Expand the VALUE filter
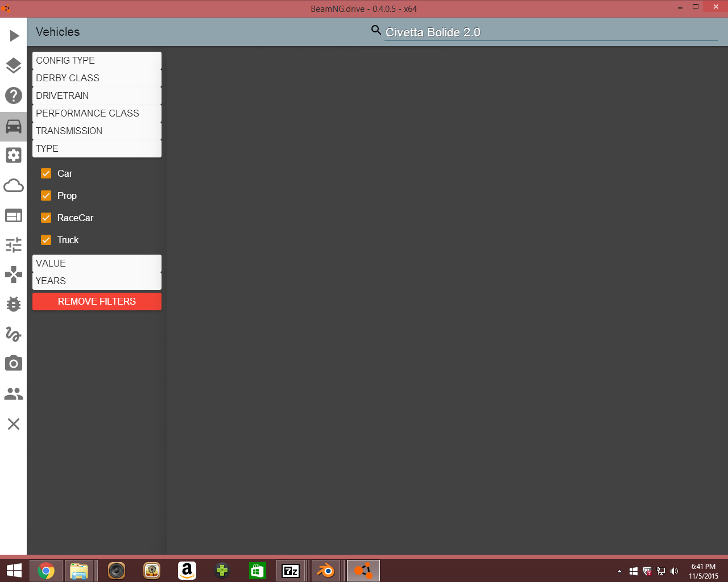Image resolution: width=728 pixels, height=582 pixels. coord(97,263)
